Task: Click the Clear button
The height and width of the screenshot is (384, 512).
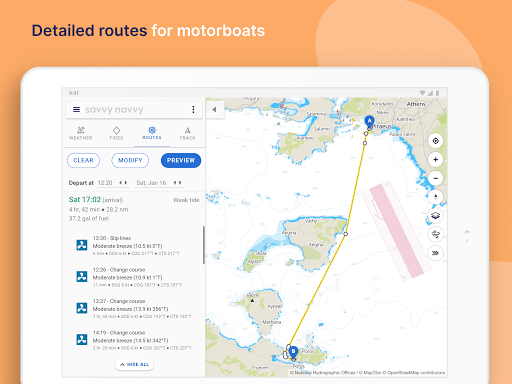Action: (x=83, y=160)
